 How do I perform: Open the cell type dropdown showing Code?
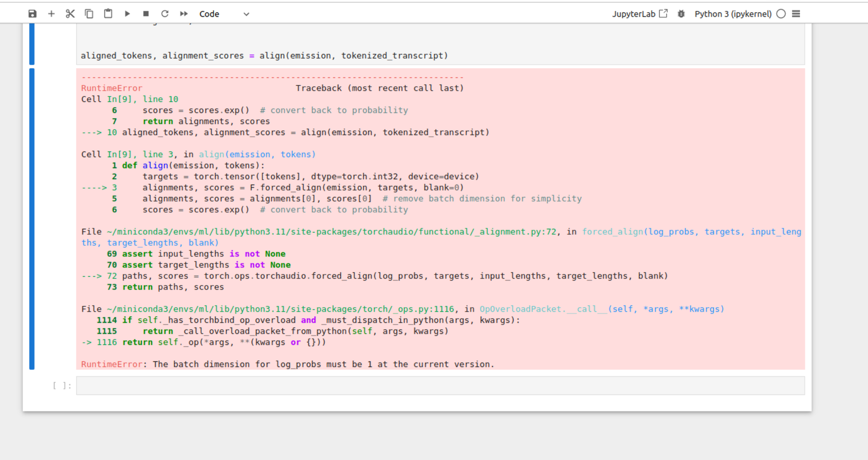pyautogui.click(x=209, y=14)
